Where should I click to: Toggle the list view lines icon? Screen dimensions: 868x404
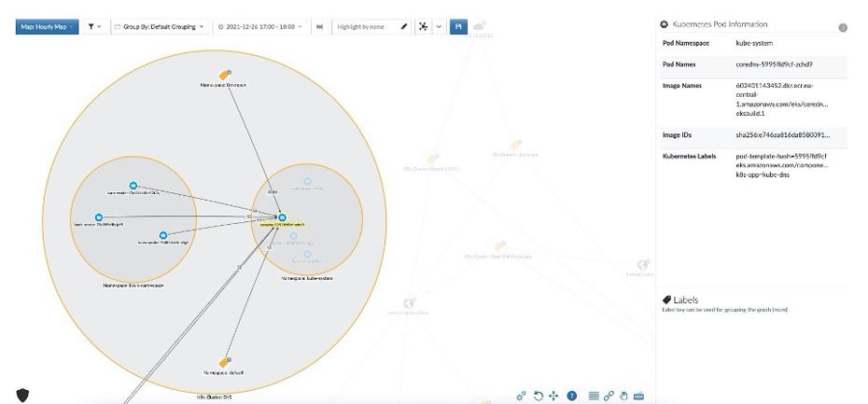click(x=594, y=396)
